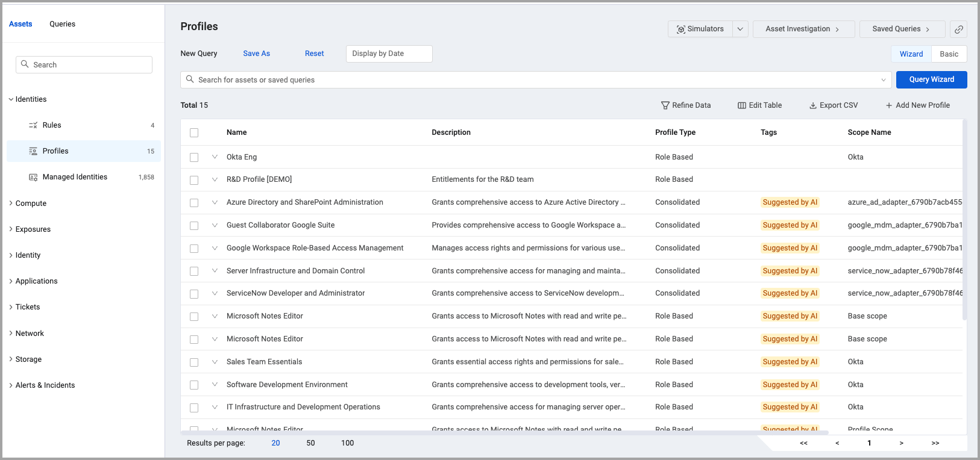Click the plus icon for Add New Profile
This screenshot has height=460, width=980.
click(889, 105)
